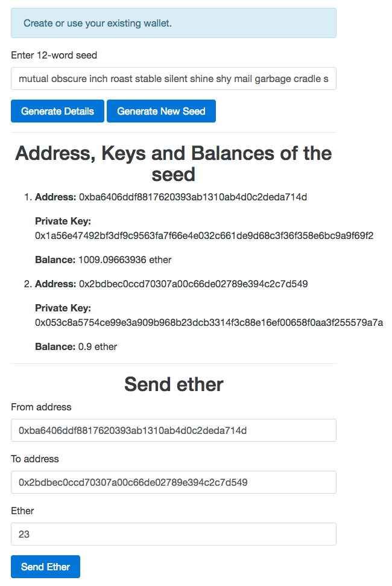Screen dimensions: 392x586
Task: Click the Ether amount field showing 23
Action: pos(173,534)
